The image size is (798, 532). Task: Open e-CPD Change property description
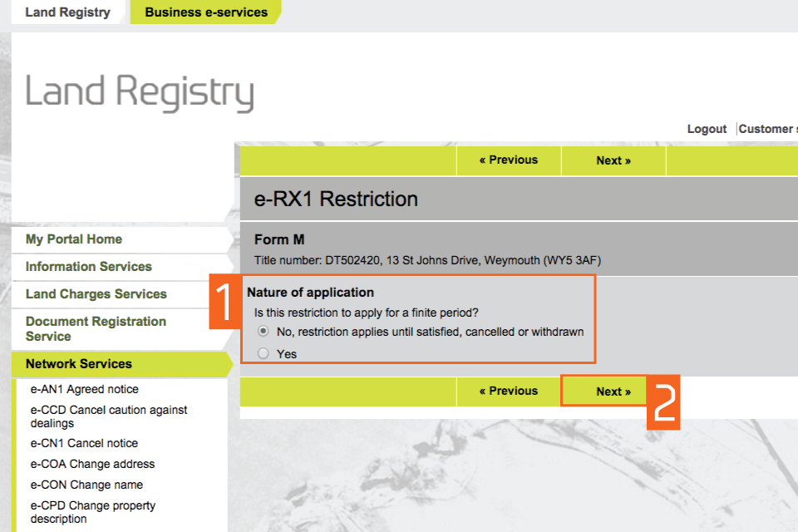pos(93,512)
